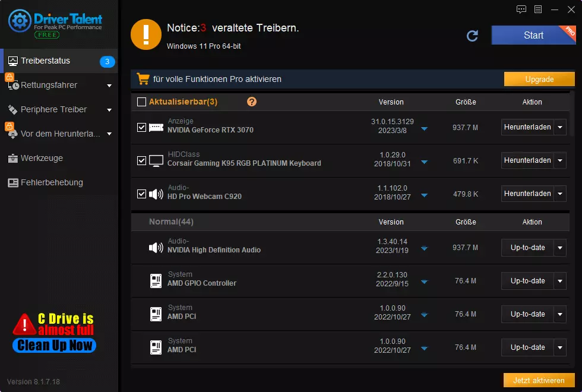
Task: Uncheck the HD Pro Webcam C920 checkbox
Action: tap(141, 194)
